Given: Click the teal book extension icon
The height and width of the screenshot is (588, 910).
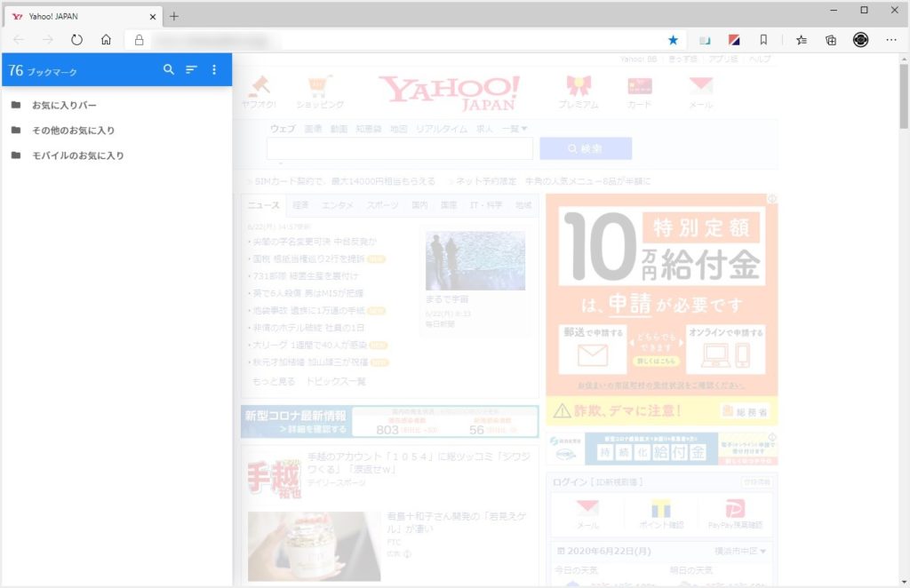Looking at the screenshot, I should pos(705,40).
